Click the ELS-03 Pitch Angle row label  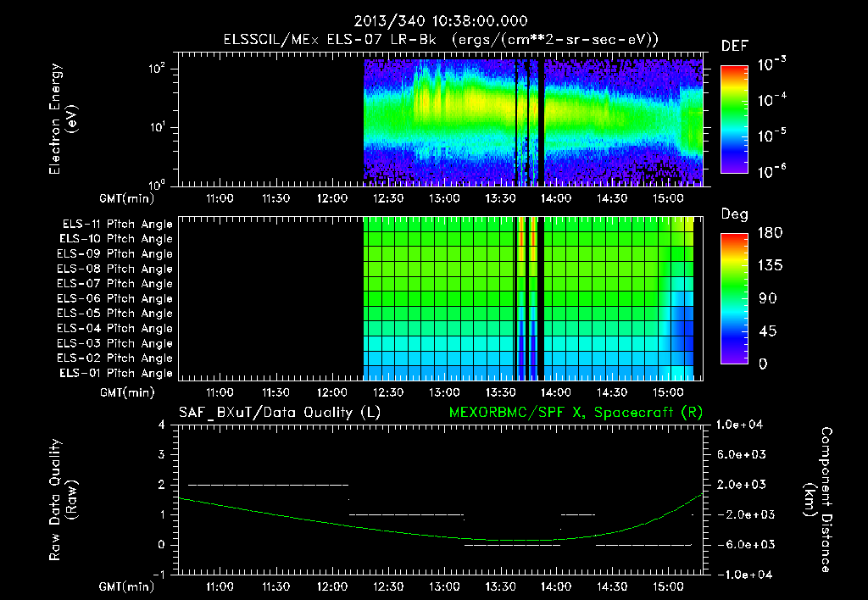point(114,343)
